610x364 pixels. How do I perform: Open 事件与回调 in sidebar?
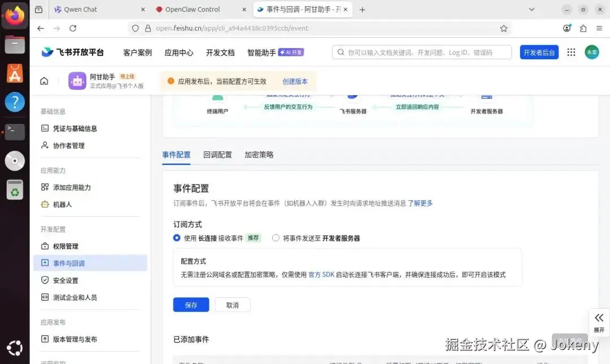[x=90, y=264]
